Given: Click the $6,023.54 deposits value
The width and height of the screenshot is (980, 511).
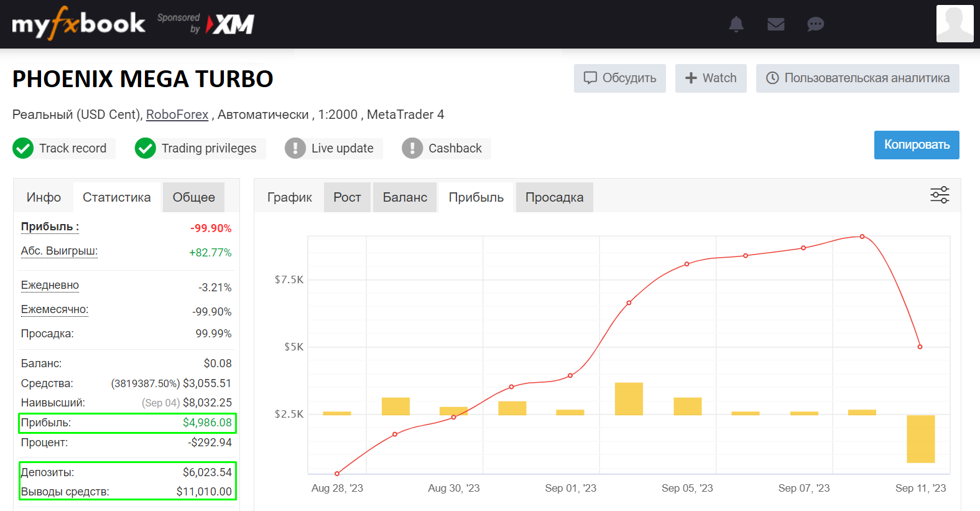Looking at the screenshot, I should (207, 472).
